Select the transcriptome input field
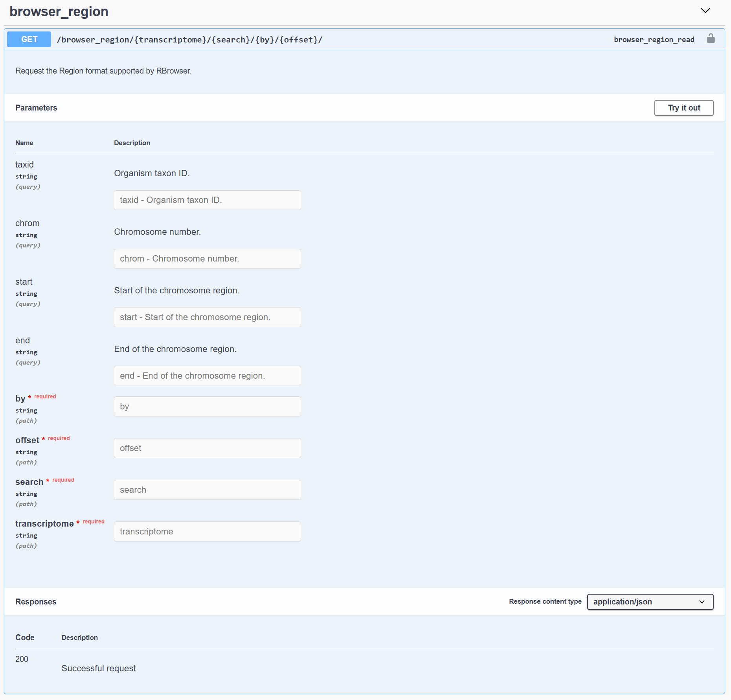 (207, 532)
